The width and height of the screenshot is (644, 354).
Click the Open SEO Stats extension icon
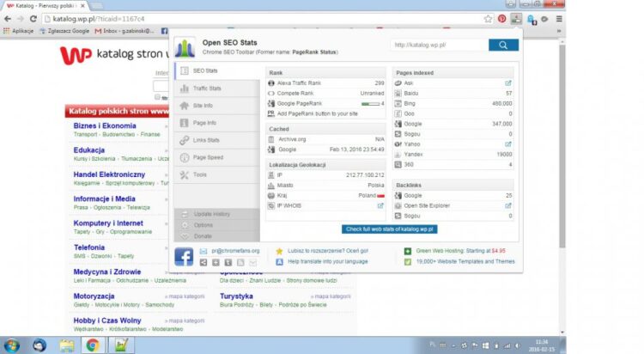pos(516,19)
